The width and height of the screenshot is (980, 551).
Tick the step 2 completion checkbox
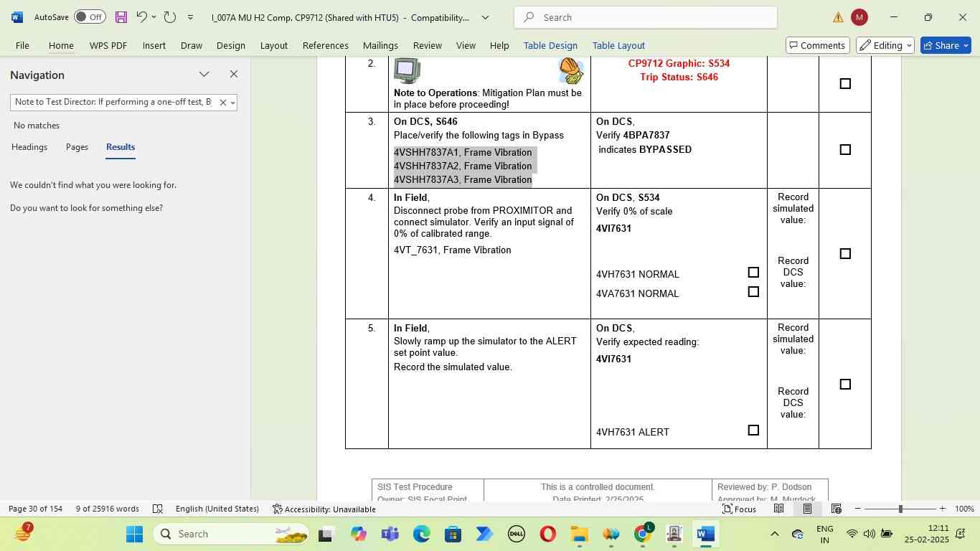tap(845, 84)
